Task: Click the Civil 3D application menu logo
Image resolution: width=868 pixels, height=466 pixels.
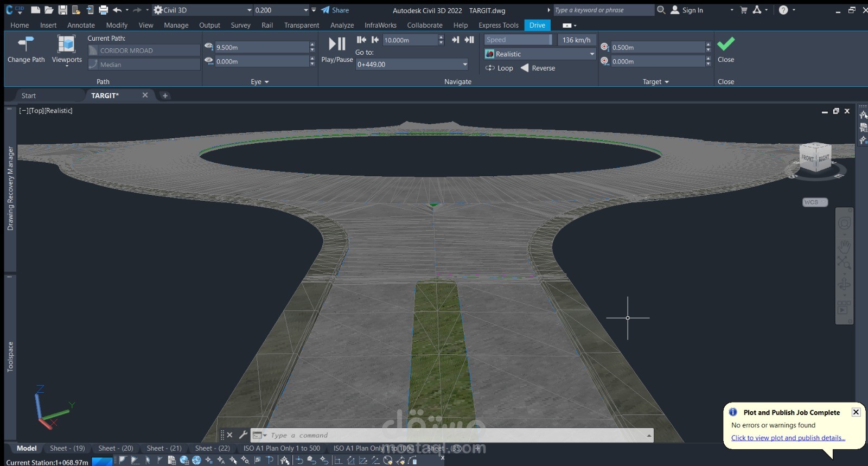Action: coord(15,10)
